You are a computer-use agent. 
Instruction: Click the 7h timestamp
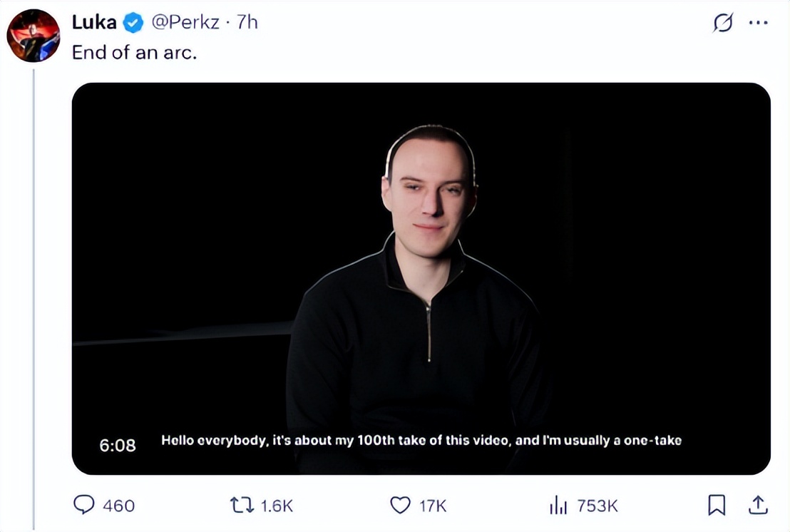(247, 23)
